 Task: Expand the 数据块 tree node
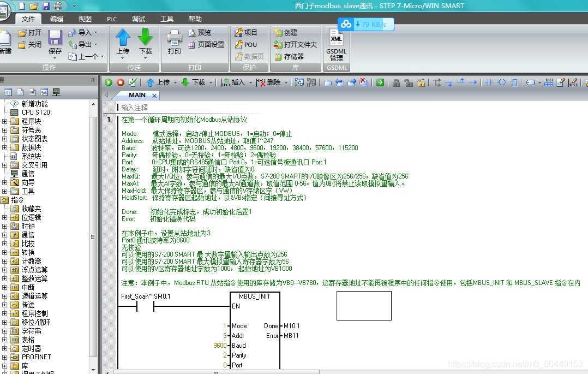[x=4, y=147]
